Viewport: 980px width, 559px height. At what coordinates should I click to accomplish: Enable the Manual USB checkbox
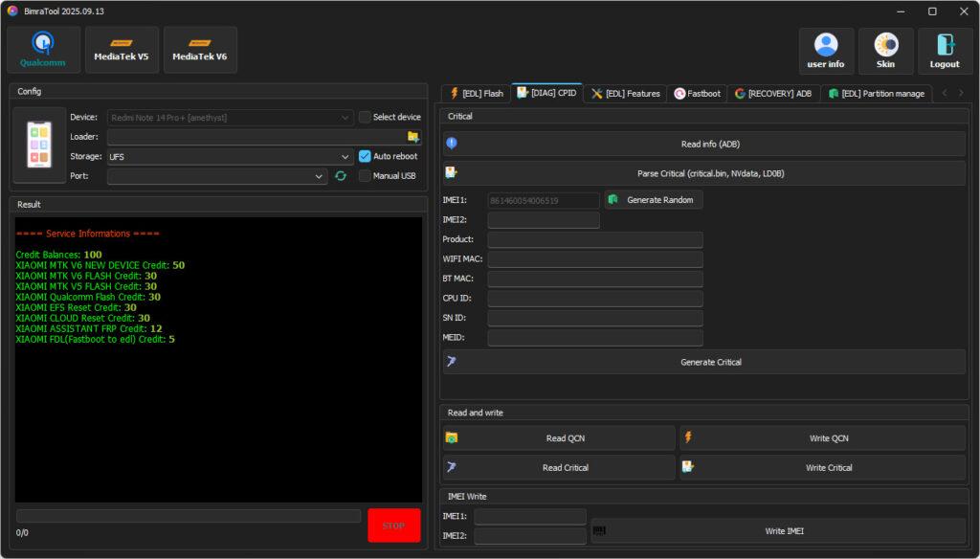pyautogui.click(x=366, y=176)
